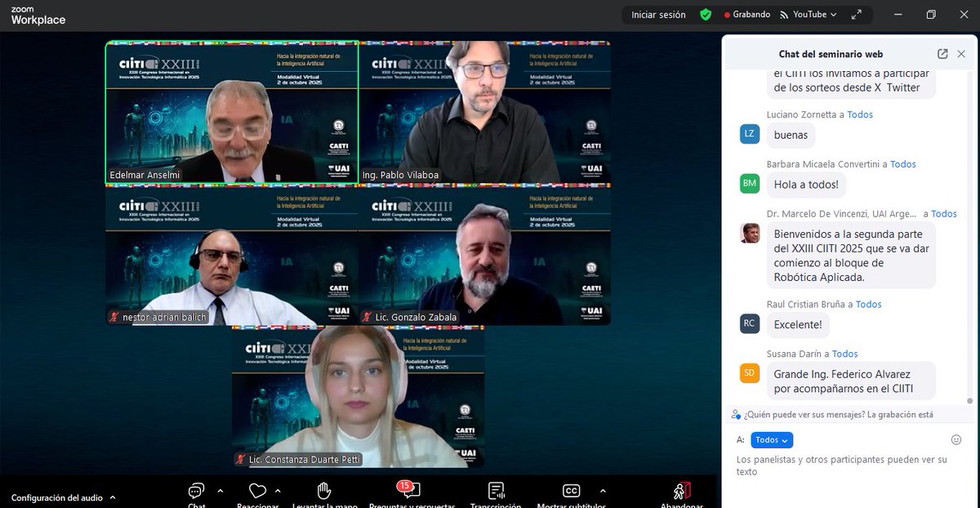Viewport: 980px width, 508px height.
Task: Expand Configuración del audio options
Action: click(x=111, y=497)
